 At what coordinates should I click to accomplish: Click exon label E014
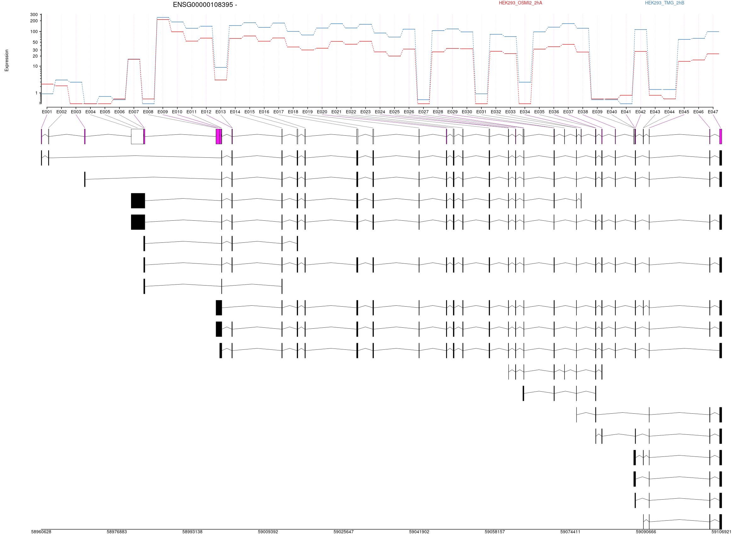(235, 112)
